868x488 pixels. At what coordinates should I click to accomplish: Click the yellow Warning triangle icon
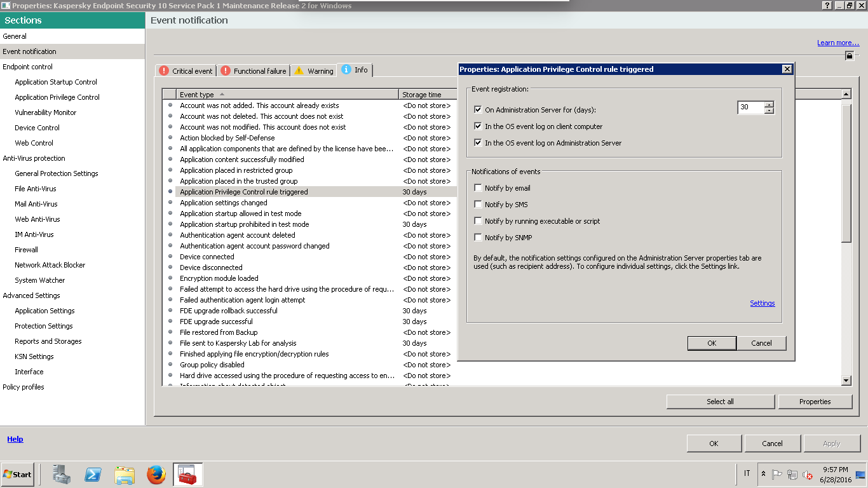299,71
